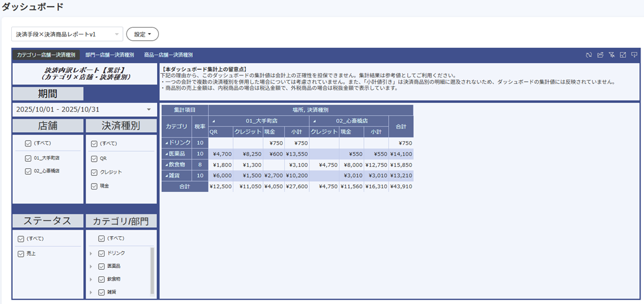Screen dimensions: 644x304
Task: Switch to the 商品ー店舗ー決済種別 tab
Action: point(168,55)
